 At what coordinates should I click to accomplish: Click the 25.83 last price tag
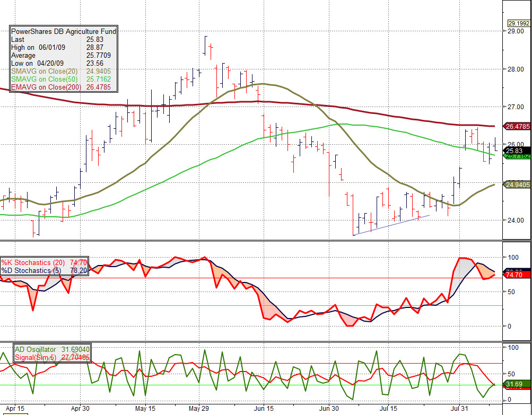tap(514, 151)
